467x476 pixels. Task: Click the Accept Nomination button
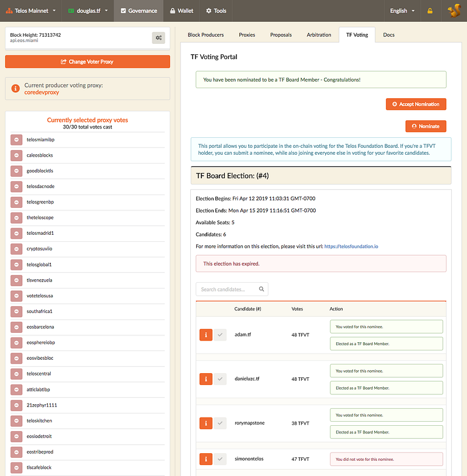point(416,104)
